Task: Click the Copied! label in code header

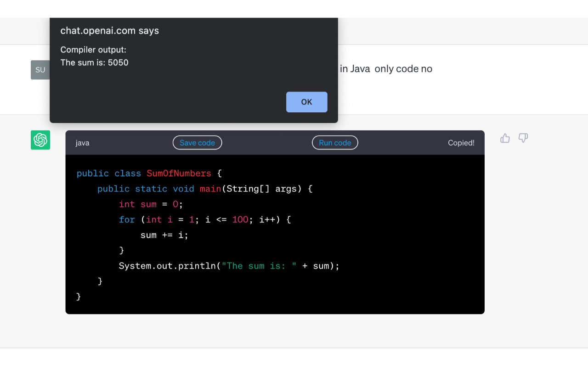Action: [x=461, y=143]
